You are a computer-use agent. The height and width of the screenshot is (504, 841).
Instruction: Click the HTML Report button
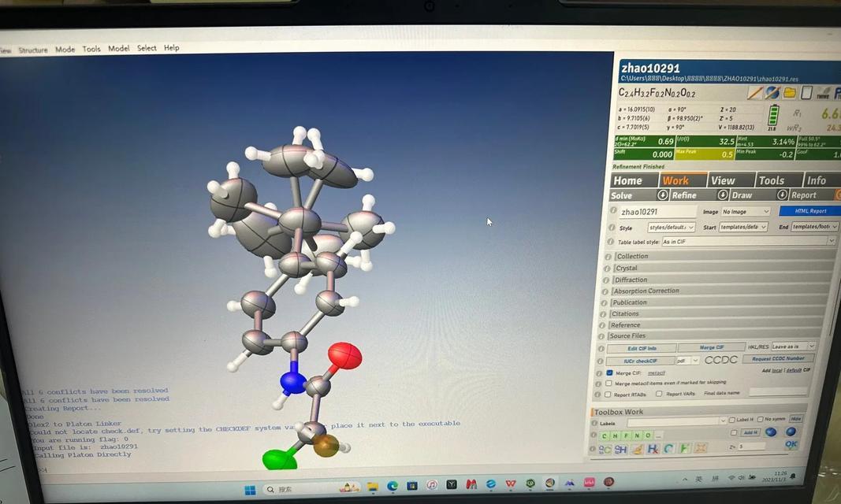pyautogui.click(x=809, y=211)
